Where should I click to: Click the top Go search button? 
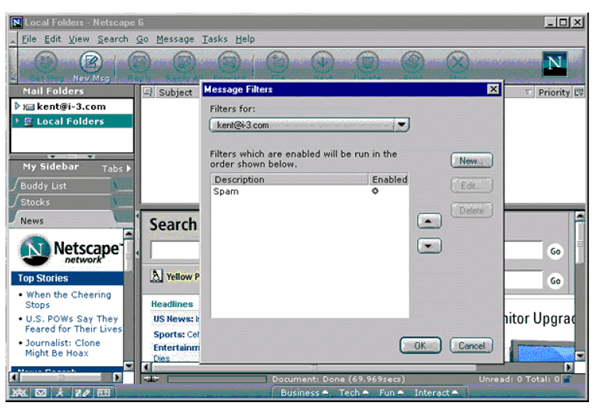[x=555, y=251]
